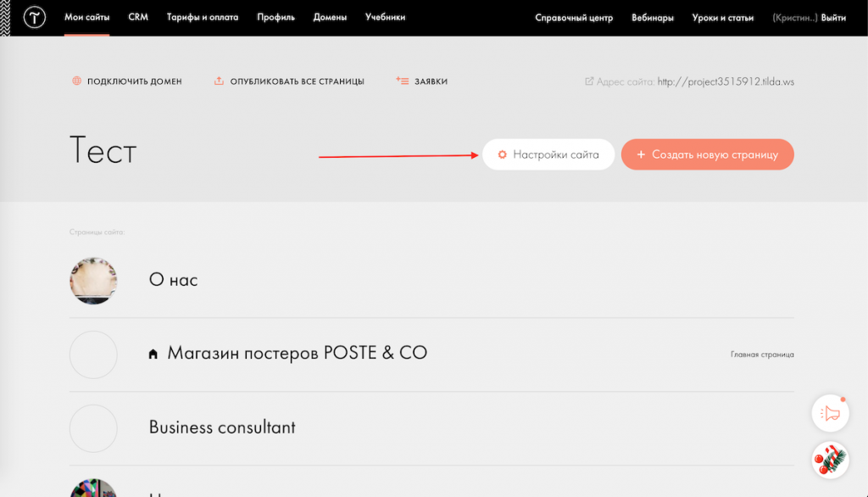
Task: Click the external link icon beside Адрес сайта
Action: pyautogui.click(x=589, y=81)
